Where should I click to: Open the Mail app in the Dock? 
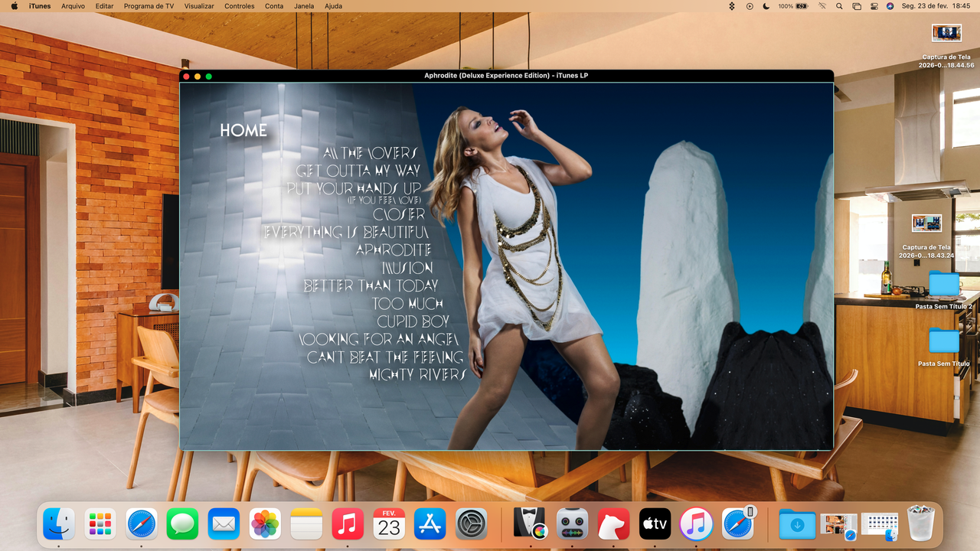[x=224, y=524]
